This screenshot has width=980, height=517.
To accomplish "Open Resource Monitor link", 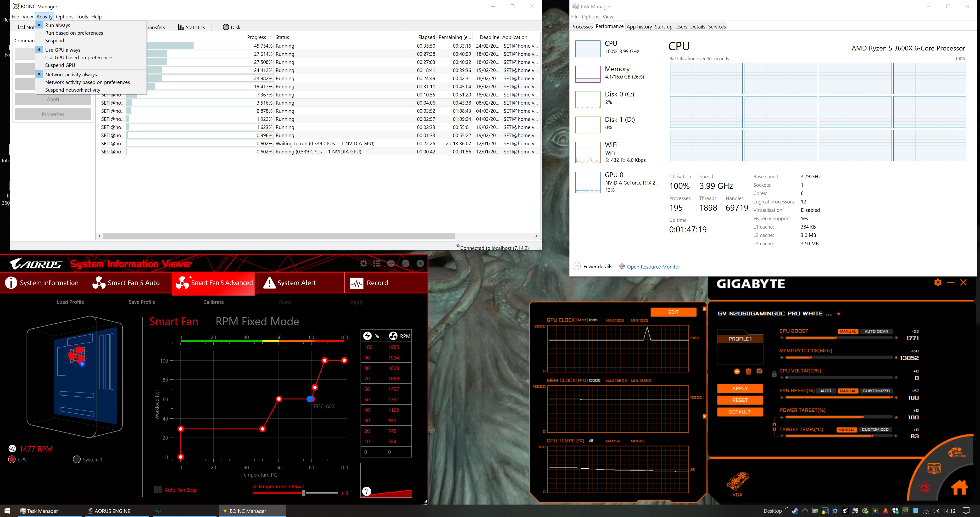I will [x=653, y=267].
